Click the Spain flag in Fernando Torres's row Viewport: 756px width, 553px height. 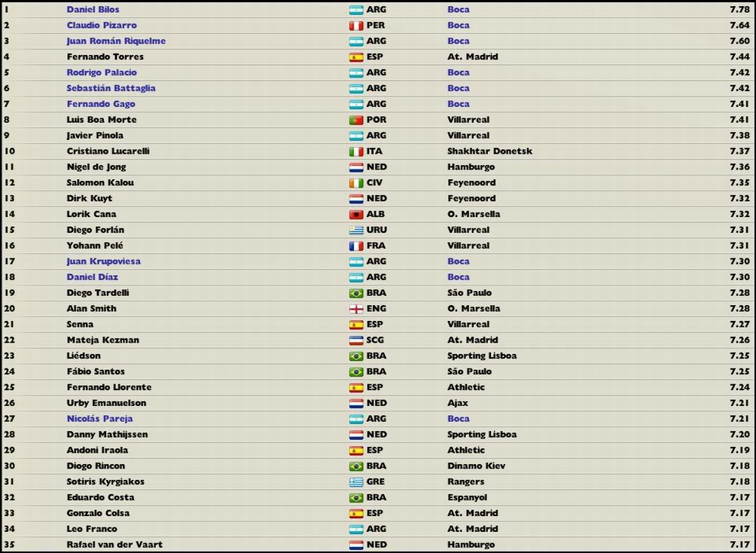point(356,57)
